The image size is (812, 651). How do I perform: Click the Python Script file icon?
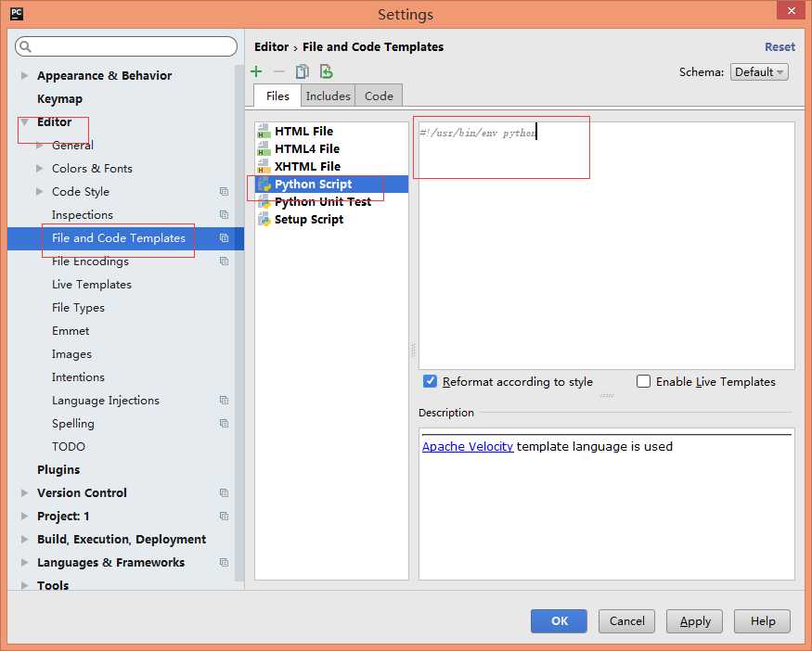click(264, 184)
